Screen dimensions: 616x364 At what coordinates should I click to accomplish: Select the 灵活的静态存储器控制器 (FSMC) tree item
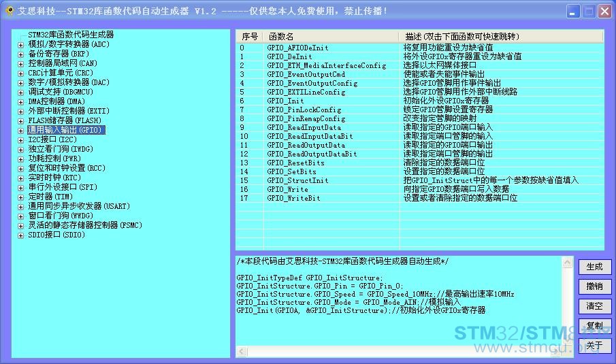click(x=85, y=225)
